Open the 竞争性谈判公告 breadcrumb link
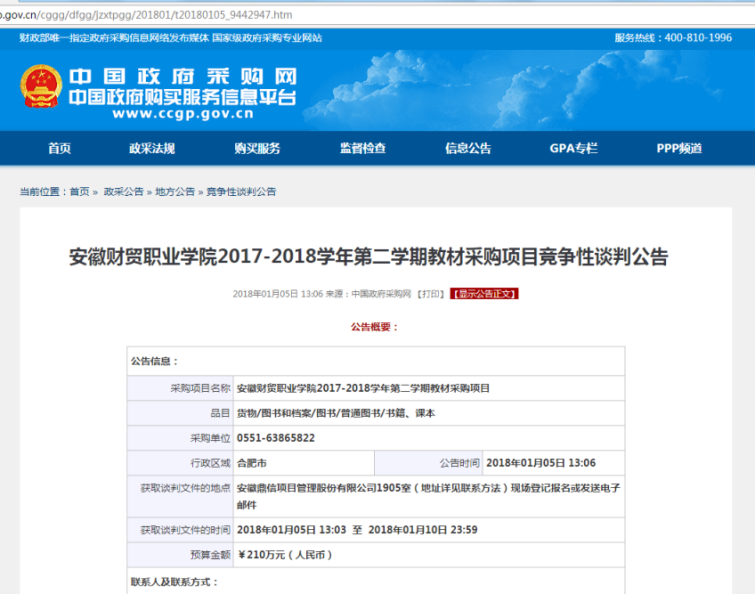755x594 pixels. 241,191
